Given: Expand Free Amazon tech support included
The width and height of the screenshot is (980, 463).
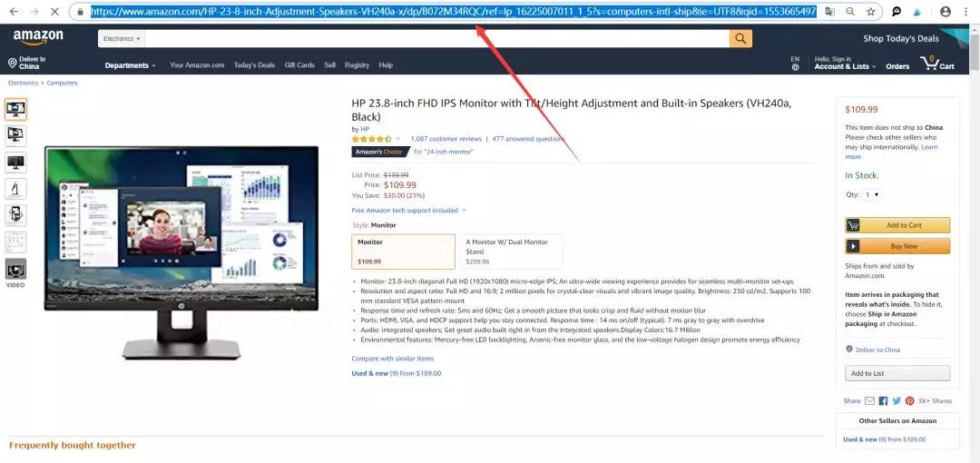Looking at the screenshot, I should [x=408, y=211].
